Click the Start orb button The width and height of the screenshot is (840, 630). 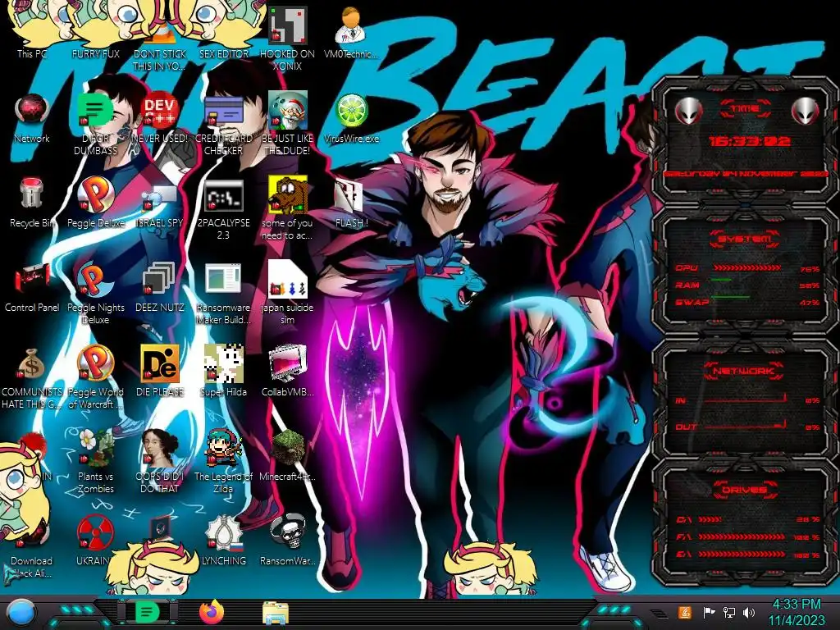21,613
